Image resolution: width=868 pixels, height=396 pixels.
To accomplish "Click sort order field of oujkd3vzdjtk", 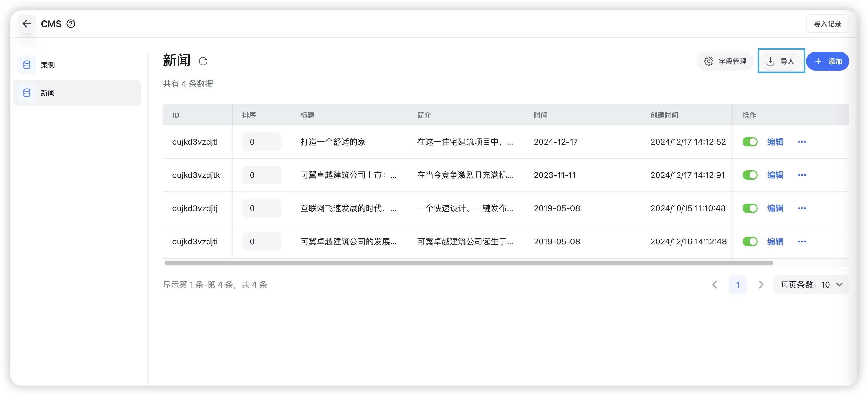I will point(261,175).
